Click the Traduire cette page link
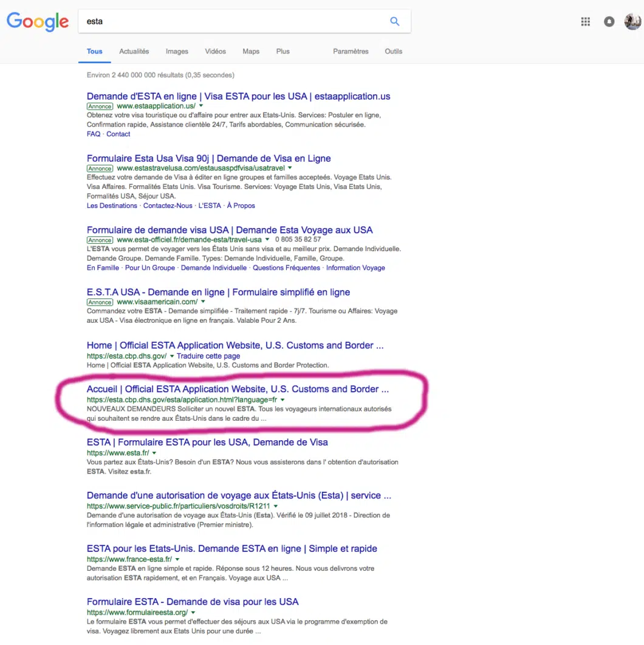 (208, 356)
